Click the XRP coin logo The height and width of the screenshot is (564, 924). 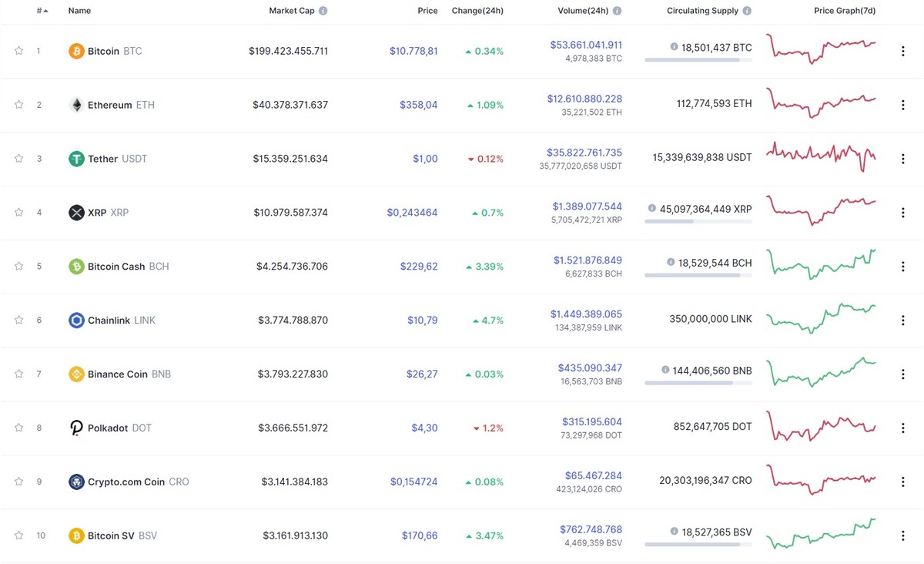[76, 213]
